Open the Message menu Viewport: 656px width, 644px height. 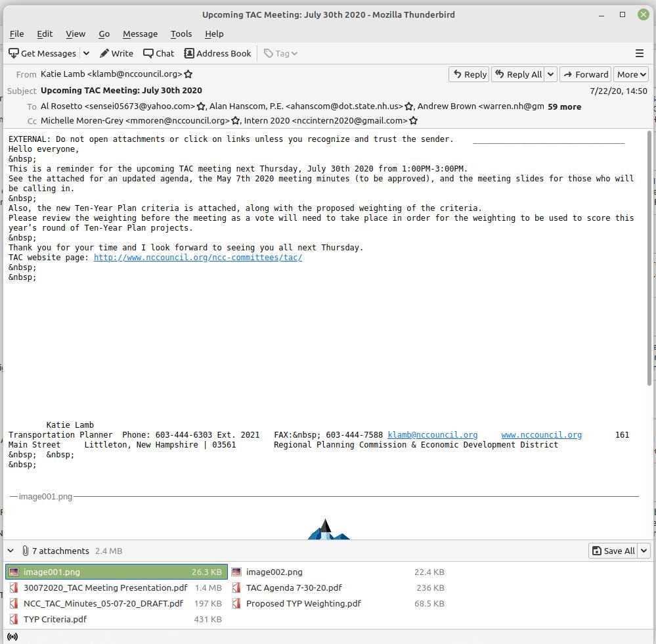140,34
